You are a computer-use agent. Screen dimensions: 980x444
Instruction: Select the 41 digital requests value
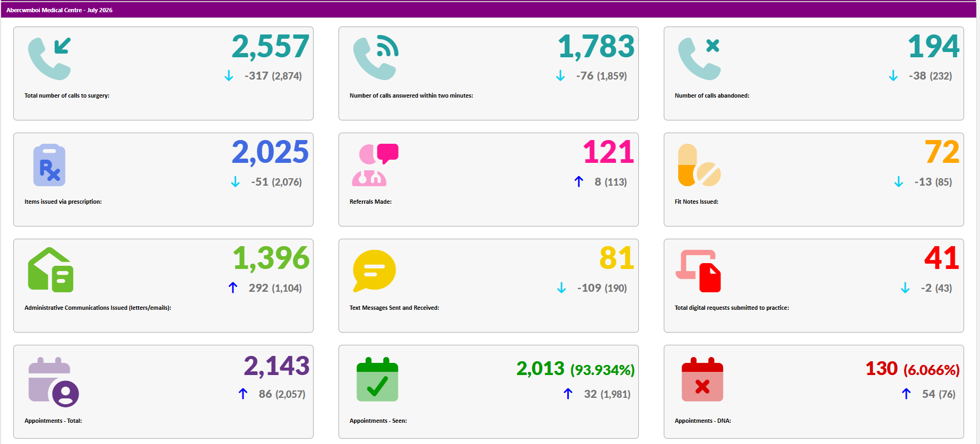tap(942, 258)
